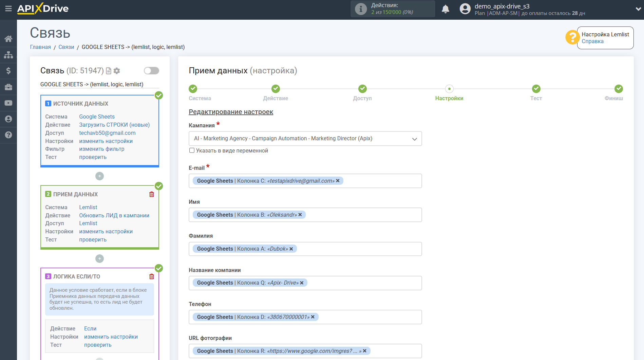Open the connections sitemap sidebar icon
Screen dimensions: 644x360
click(x=8, y=55)
